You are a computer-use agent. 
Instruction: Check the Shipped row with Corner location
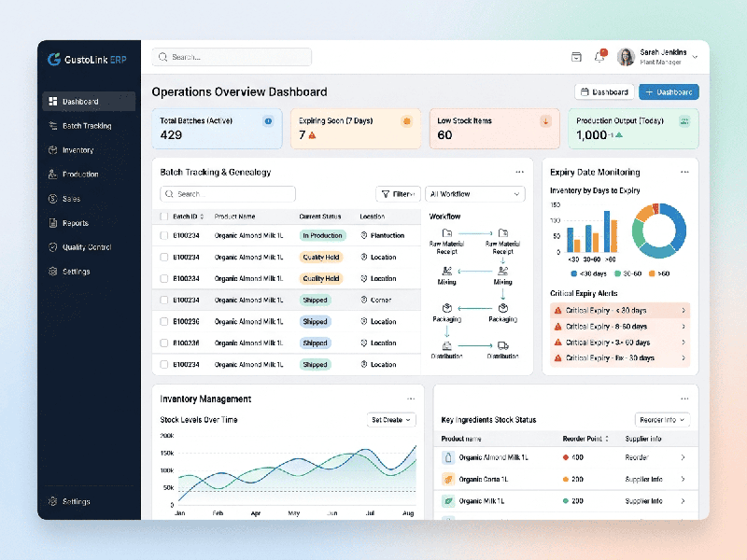pyautogui.click(x=164, y=300)
